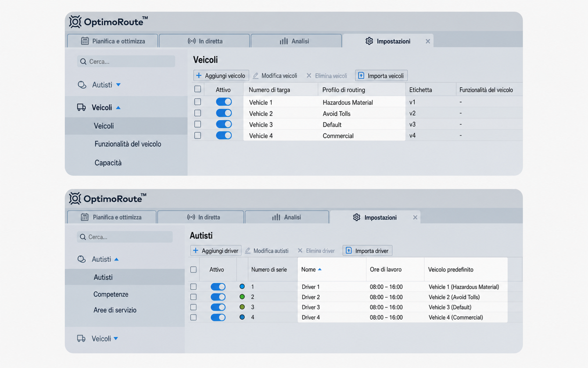Click bar chart icon on lower Analisi tab
The height and width of the screenshot is (368, 588).
point(276,217)
